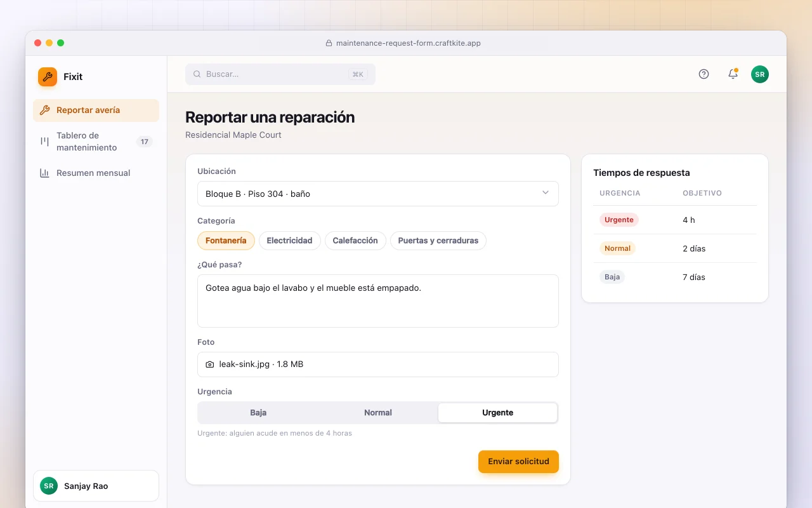
Task: Click the Fixit wrench logo icon
Action: (48, 77)
